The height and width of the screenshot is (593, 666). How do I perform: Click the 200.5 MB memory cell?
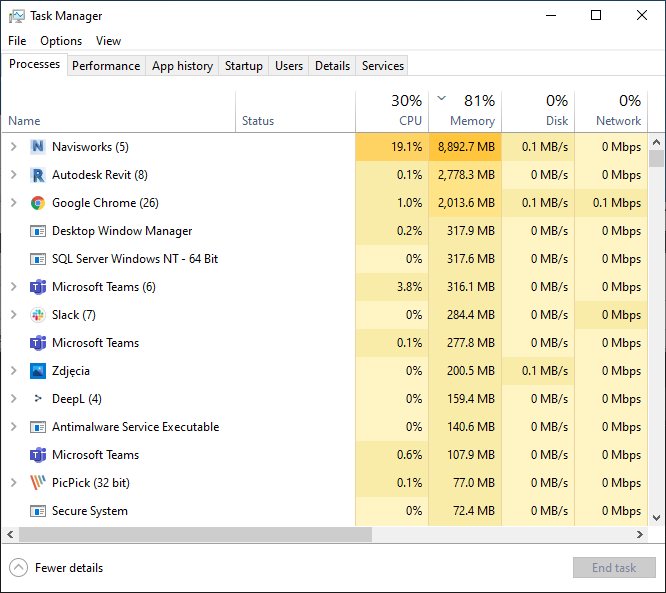[465, 371]
